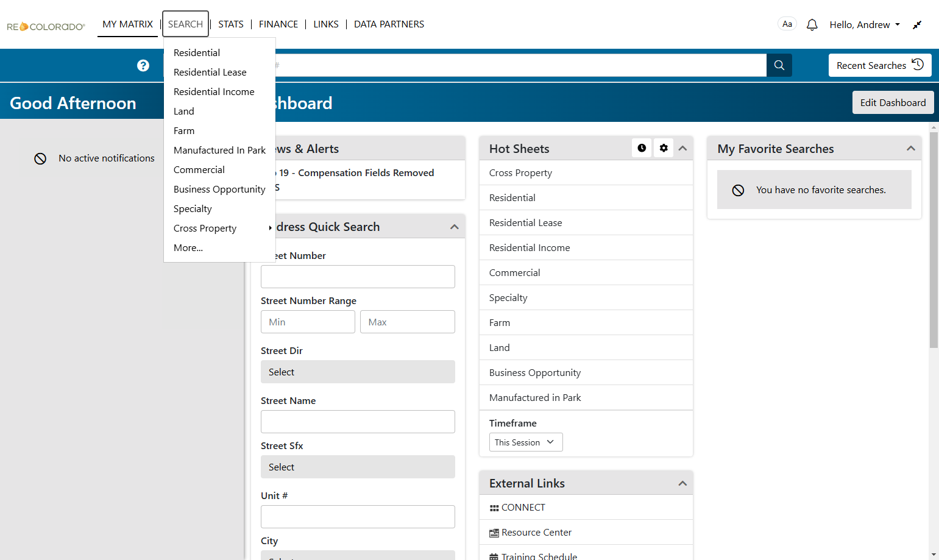Click the Street Number Range Min field
This screenshot has width=939, height=560.
point(308,322)
